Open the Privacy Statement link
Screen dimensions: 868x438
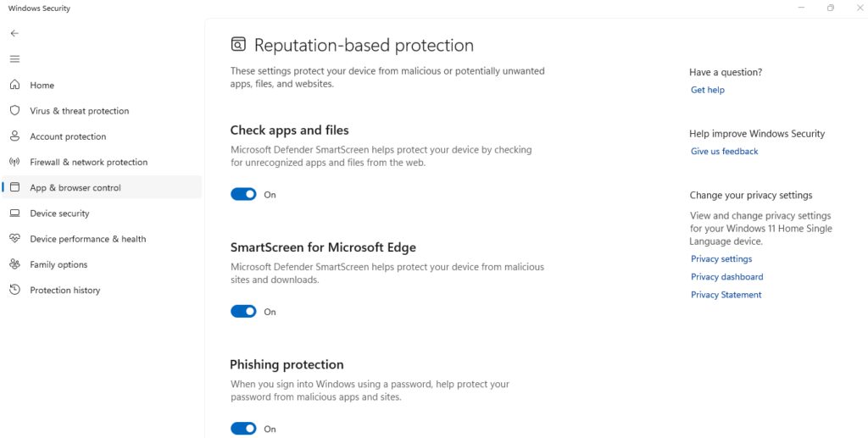point(726,295)
